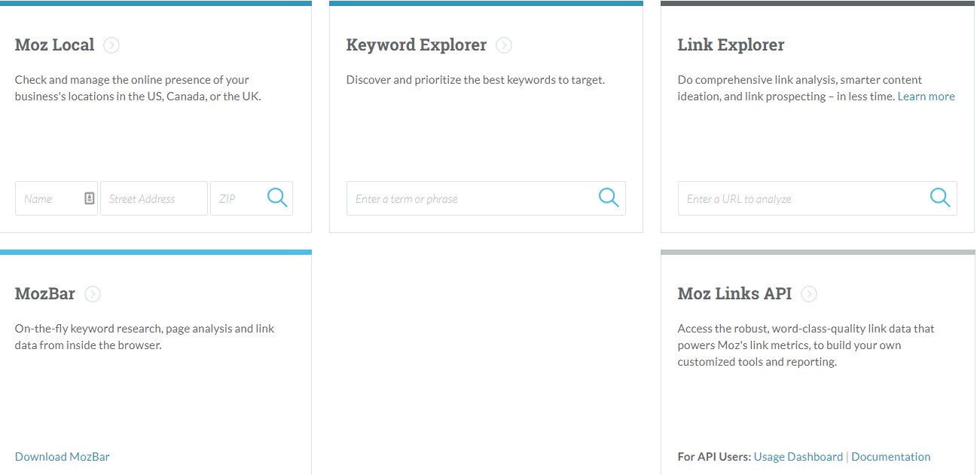Click the search magnifier in Link Explorer
Image resolution: width=980 pixels, height=475 pixels.
click(x=939, y=197)
